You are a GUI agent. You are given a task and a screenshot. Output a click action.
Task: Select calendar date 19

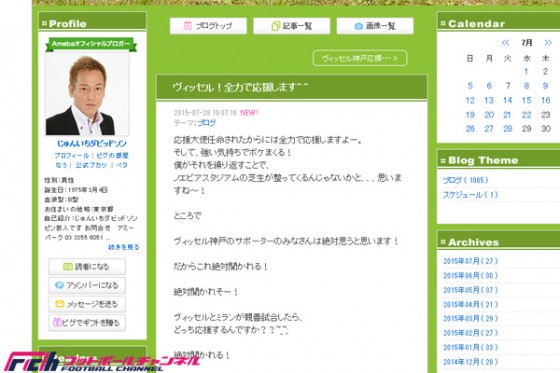(x=470, y=115)
